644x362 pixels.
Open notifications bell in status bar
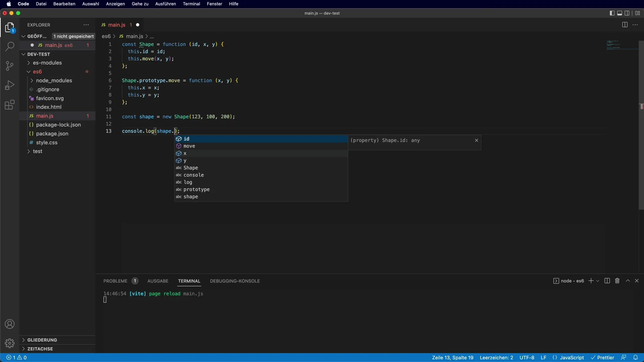(x=635, y=358)
